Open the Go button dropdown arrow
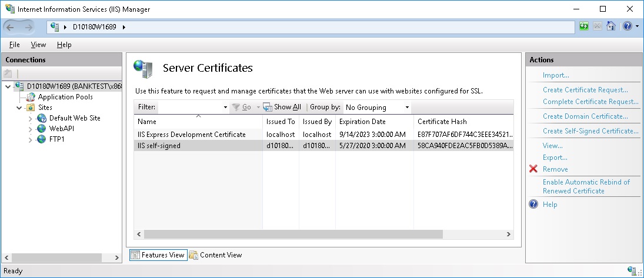Screen dimensions: 644x278 pos(258,107)
